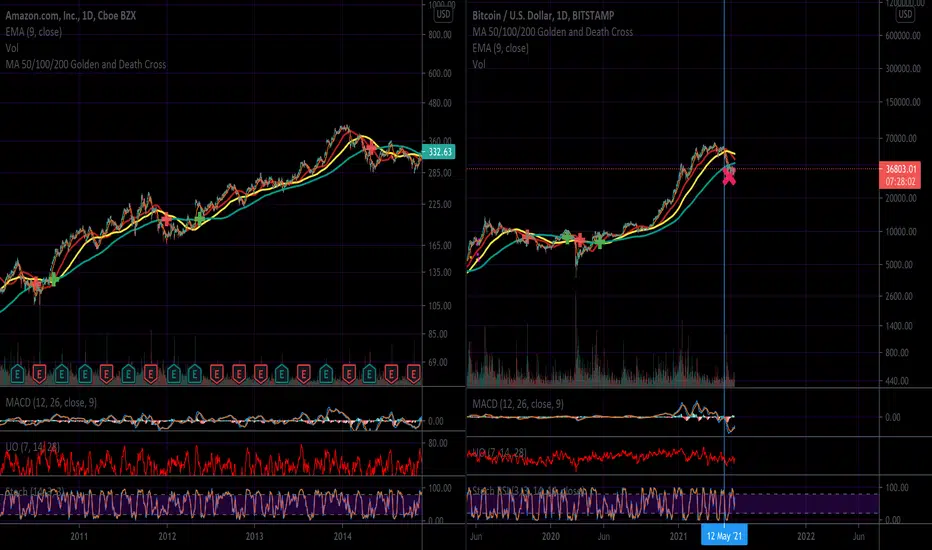The height and width of the screenshot is (550, 932).
Task: Click the 332.63 current price label
Action: pos(439,152)
